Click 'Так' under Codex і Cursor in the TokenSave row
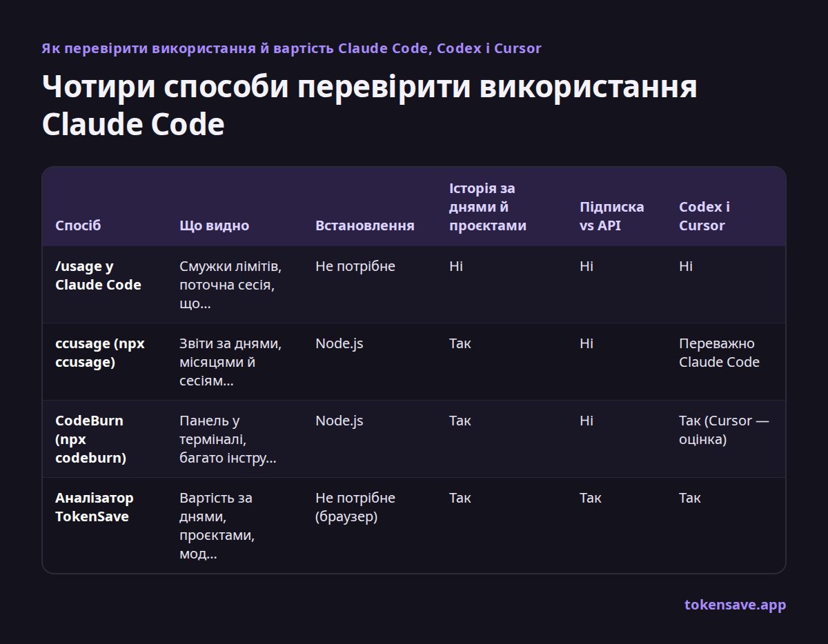Image resolution: width=828 pixels, height=644 pixels. pyautogui.click(x=690, y=498)
